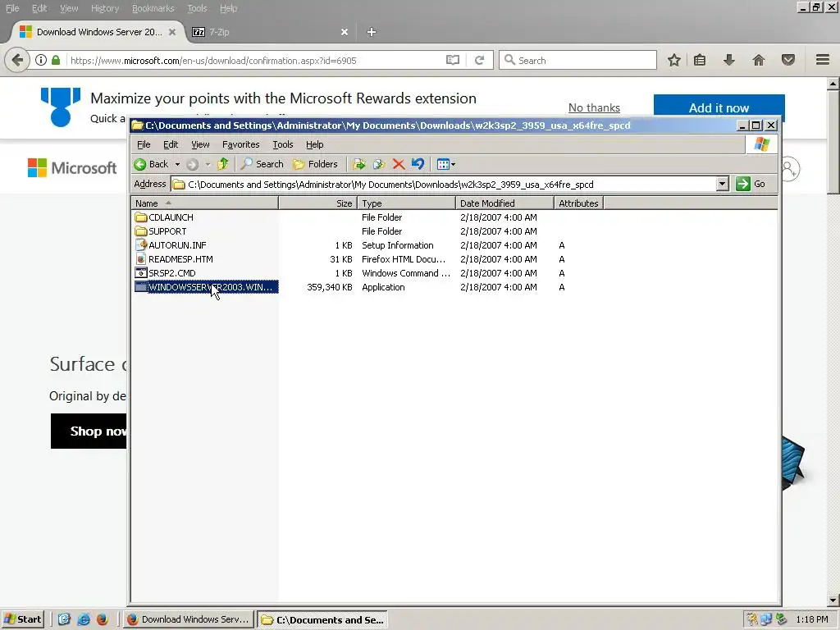Viewport: 840px width, 630px height.
Task: Click the Microsoft logo link
Action: (72, 168)
